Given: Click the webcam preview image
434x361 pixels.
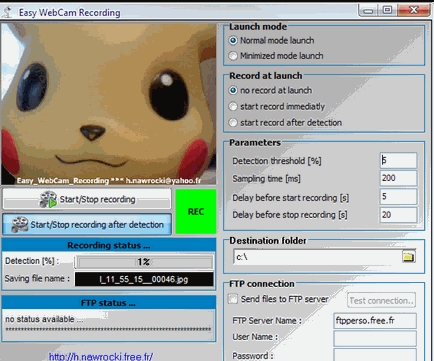Looking at the screenshot, I should 109,104.
